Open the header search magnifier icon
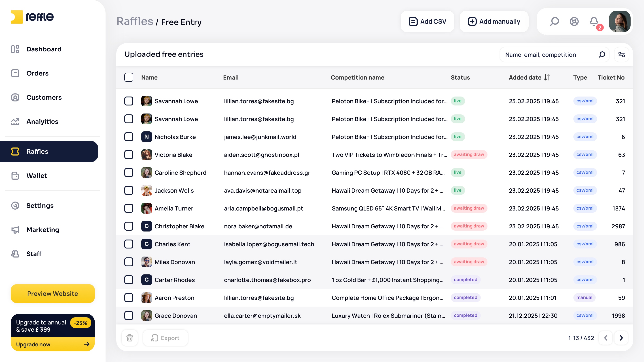 coord(554,22)
